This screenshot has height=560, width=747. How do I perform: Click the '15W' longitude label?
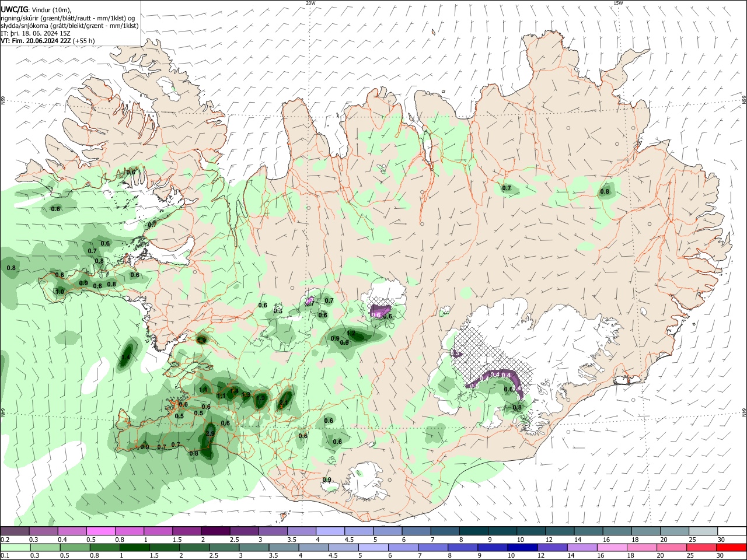[x=618, y=3]
